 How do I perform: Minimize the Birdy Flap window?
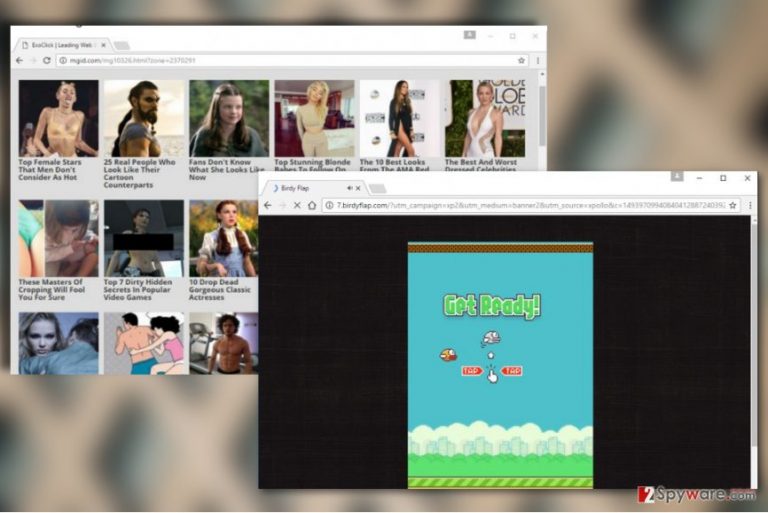[x=699, y=178]
